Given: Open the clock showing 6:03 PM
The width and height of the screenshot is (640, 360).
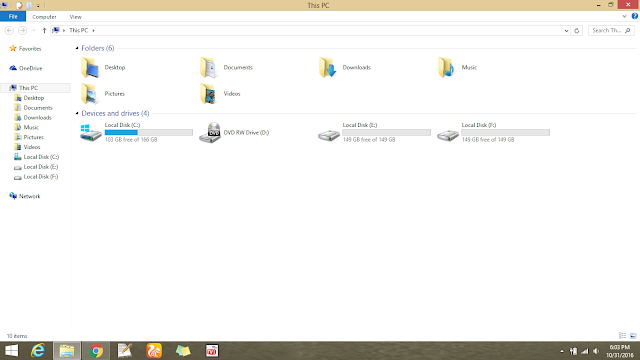Looking at the screenshot, I should click(620, 351).
